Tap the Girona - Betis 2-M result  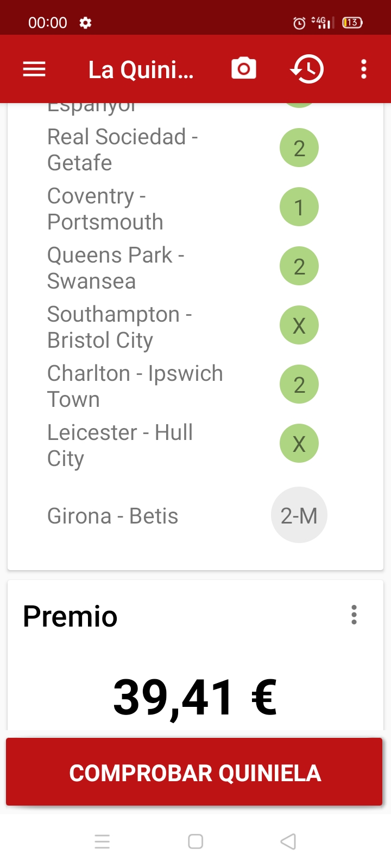click(x=299, y=515)
